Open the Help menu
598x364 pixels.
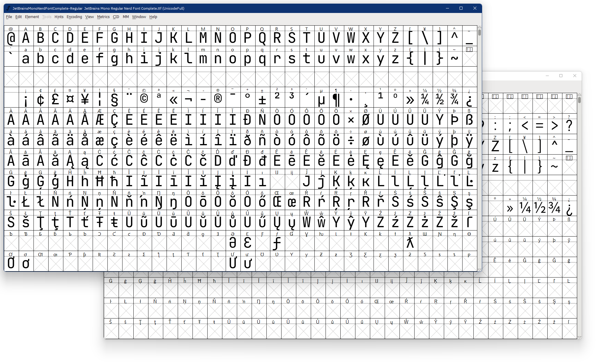coord(153,17)
